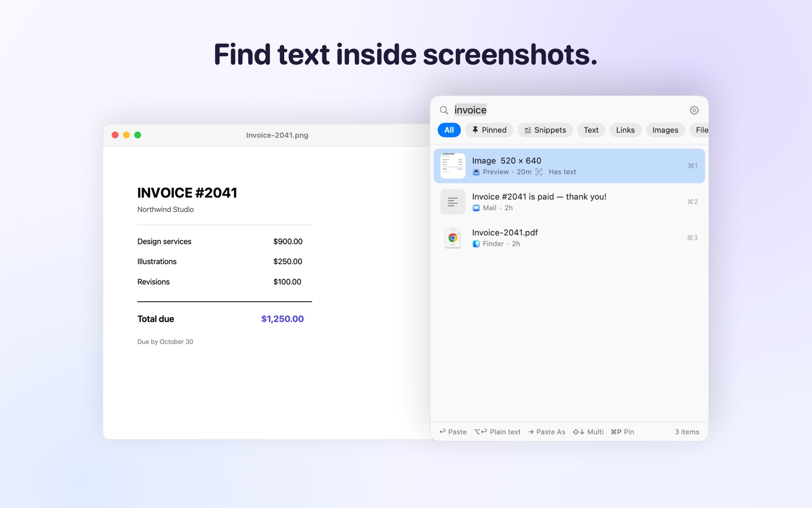Click the Paste action in footer
Image resolution: width=812 pixels, height=508 pixels.
pos(453,432)
